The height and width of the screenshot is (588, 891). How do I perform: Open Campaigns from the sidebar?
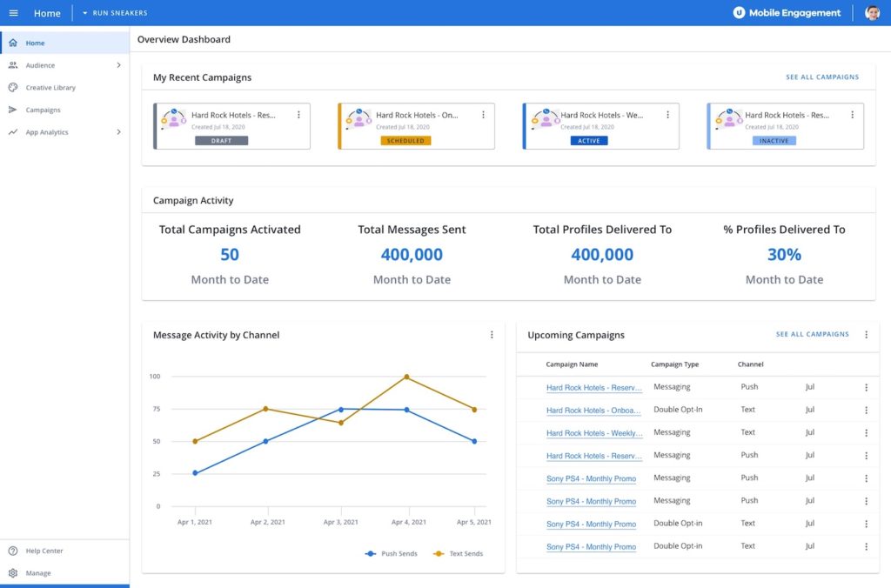pos(43,110)
